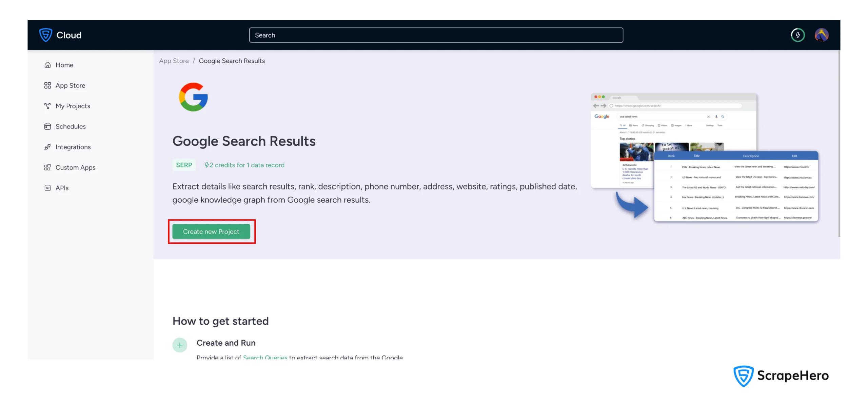The image size is (868, 407).
Task: Click the Custom Apps icon
Action: (x=47, y=167)
